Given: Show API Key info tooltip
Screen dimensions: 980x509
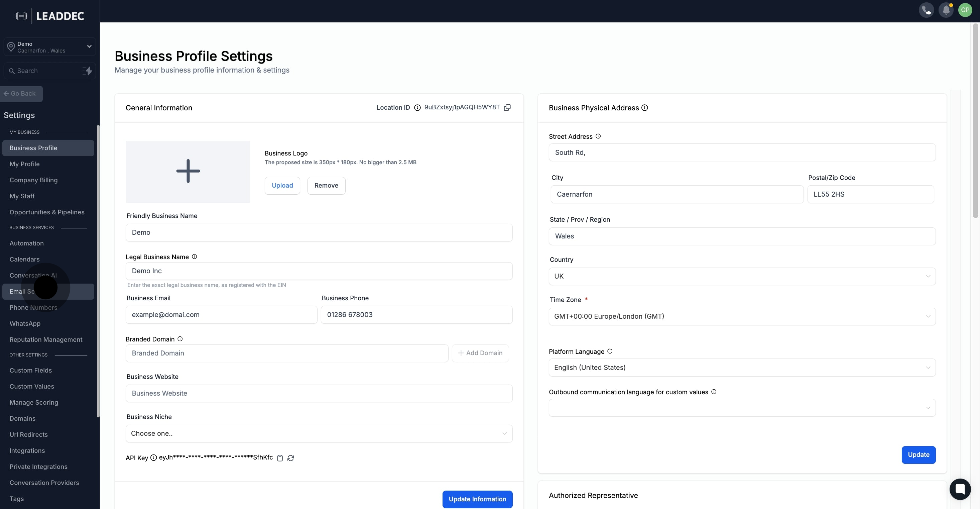Looking at the screenshot, I should [154, 457].
